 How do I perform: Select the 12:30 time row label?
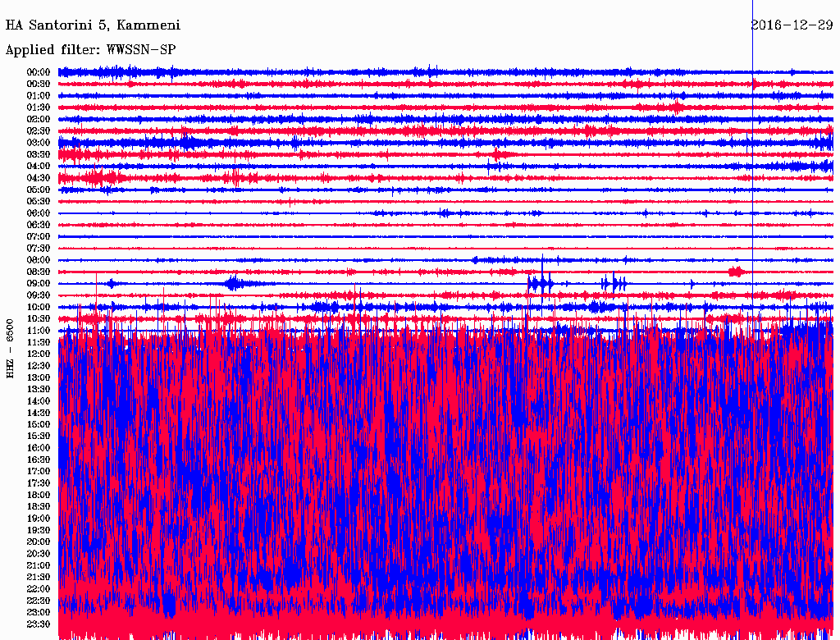pyautogui.click(x=39, y=366)
